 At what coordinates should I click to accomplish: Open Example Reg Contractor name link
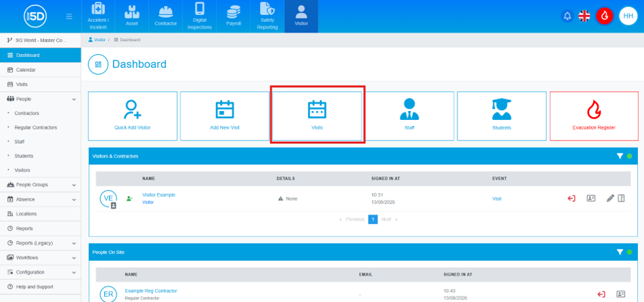click(x=151, y=291)
